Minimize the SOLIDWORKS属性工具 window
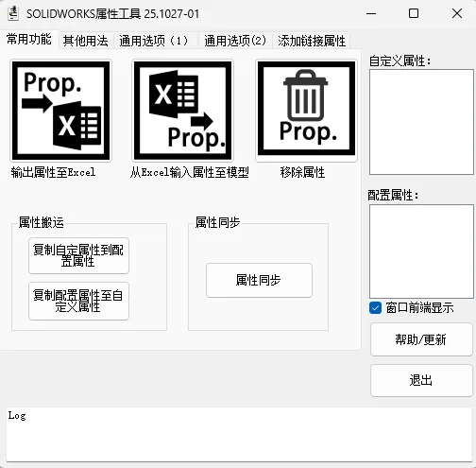 (371, 13)
